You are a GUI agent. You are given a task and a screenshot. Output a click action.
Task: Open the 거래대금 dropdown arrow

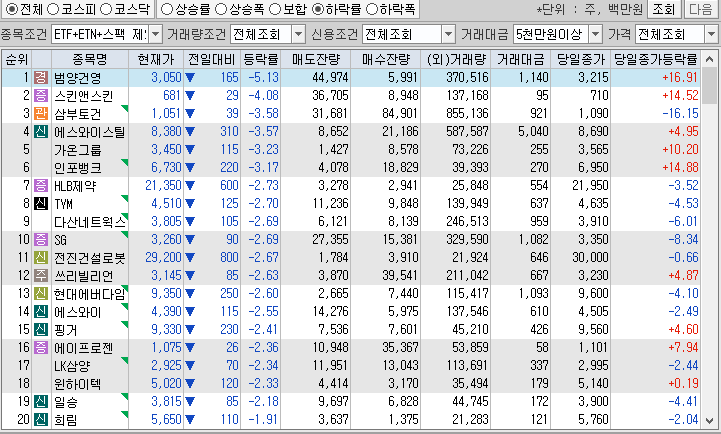click(595, 34)
